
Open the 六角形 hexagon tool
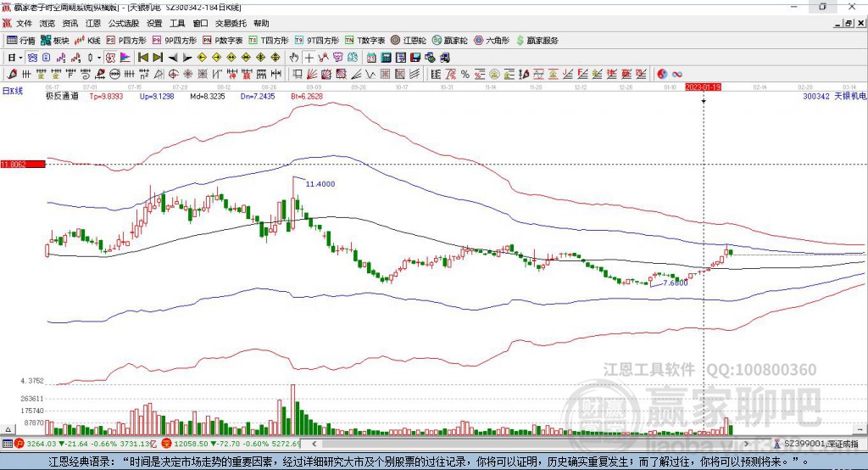(x=492, y=41)
